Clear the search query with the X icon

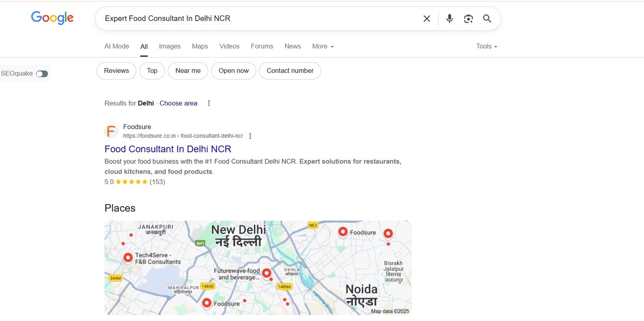pos(427,19)
